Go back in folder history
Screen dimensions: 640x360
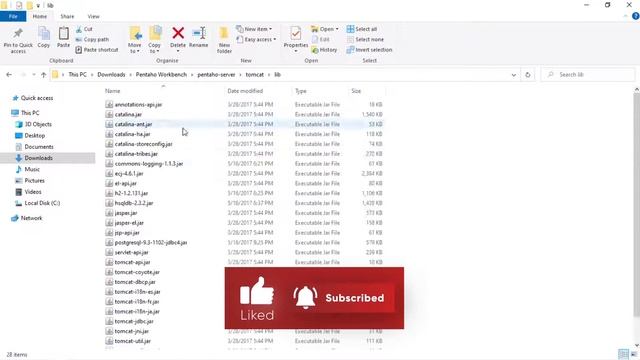coord(9,75)
